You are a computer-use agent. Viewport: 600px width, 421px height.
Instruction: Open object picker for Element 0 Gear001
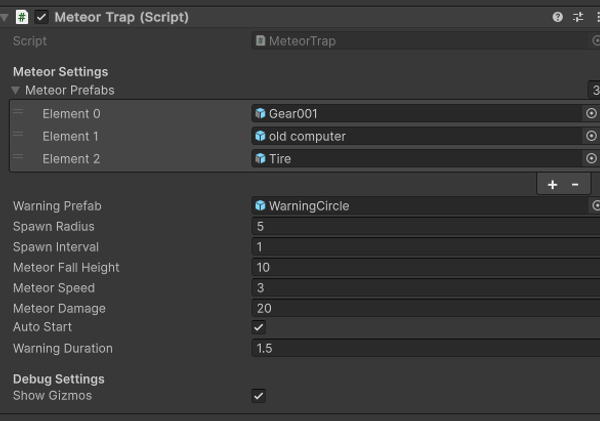point(591,114)
